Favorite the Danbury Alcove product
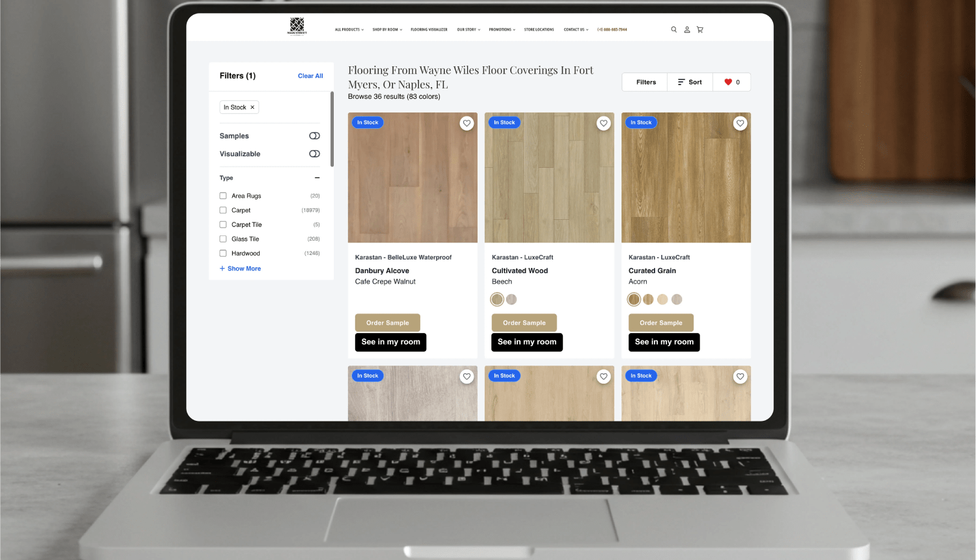 (x=467, y=123)
